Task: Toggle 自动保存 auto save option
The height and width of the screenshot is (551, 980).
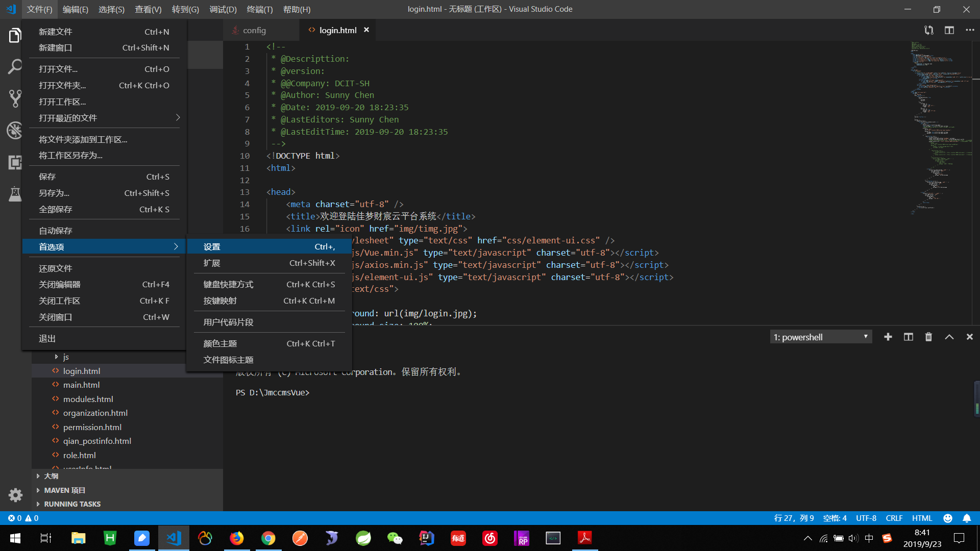Action: (104, 231)
